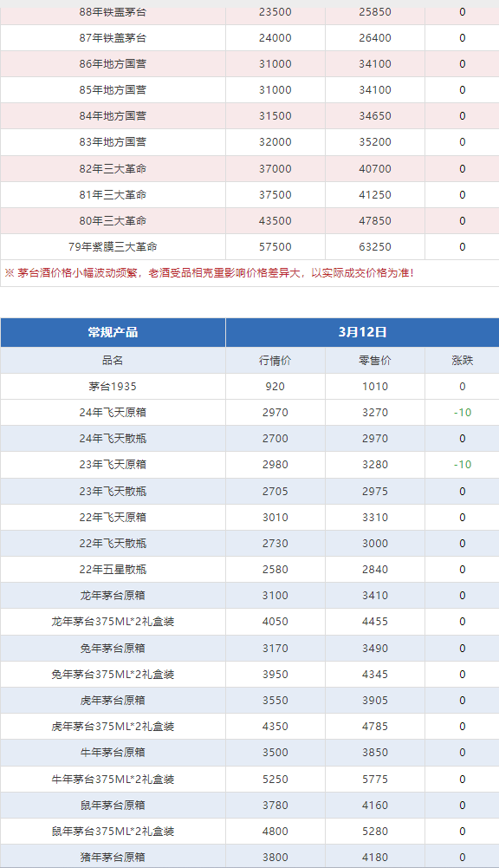Select the 3月12日 date header
This screenshot has width=499, height=868.
[x=362, y=332]
